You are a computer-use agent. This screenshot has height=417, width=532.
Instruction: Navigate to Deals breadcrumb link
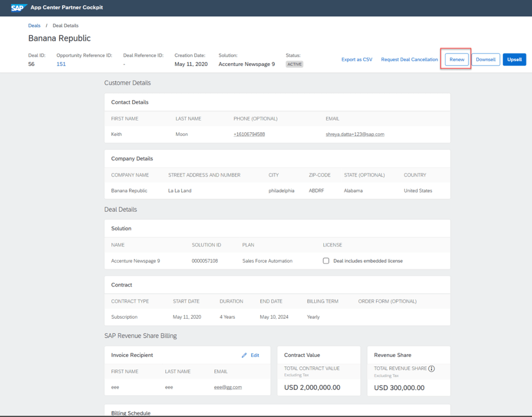pos(34,26)
